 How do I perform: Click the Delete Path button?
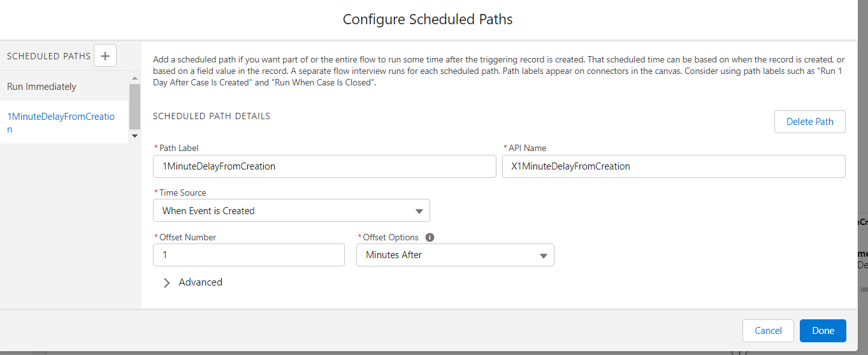coord(809,122)
